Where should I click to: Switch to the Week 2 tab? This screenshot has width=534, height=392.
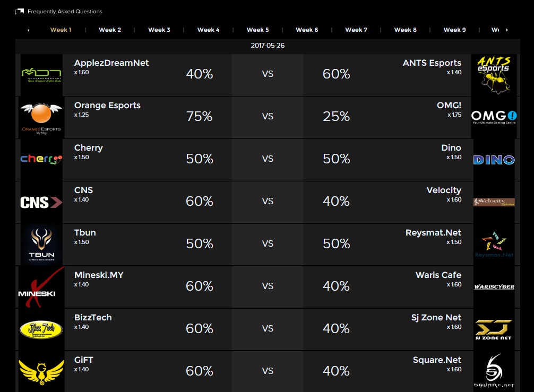110,30
